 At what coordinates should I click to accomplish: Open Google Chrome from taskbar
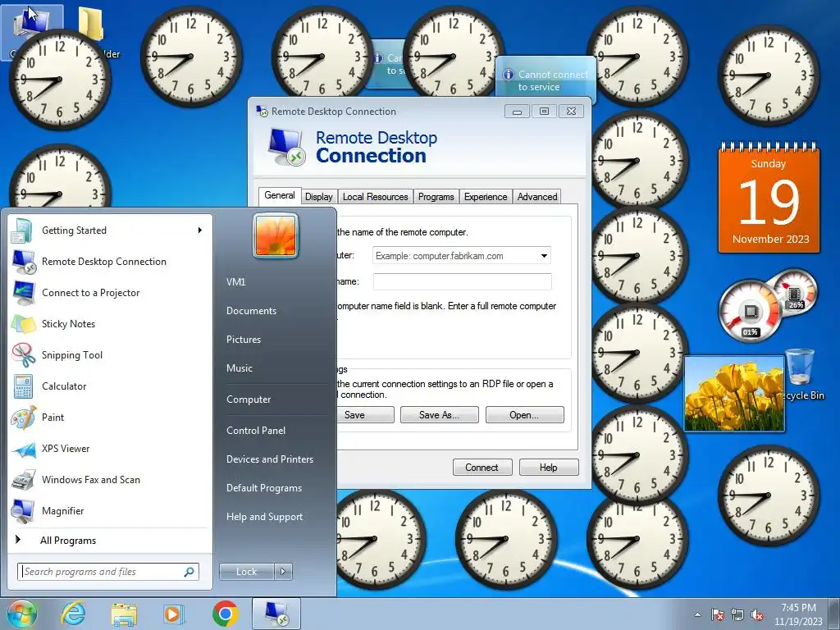pyautogui.click(x=225, y=614)
